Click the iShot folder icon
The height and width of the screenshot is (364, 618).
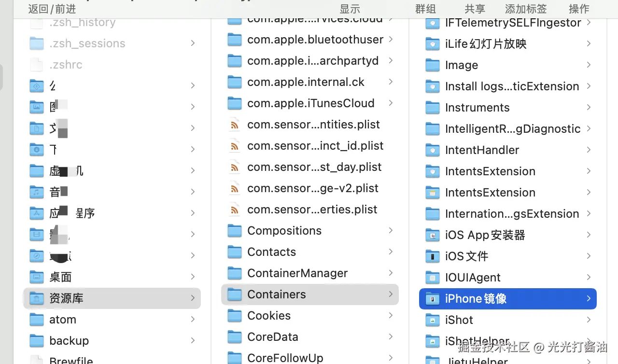point(432,320)
